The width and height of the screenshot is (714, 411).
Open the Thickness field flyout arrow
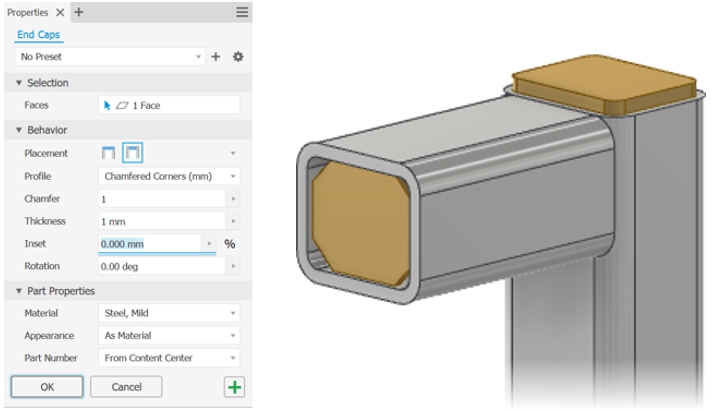[233, 221]
